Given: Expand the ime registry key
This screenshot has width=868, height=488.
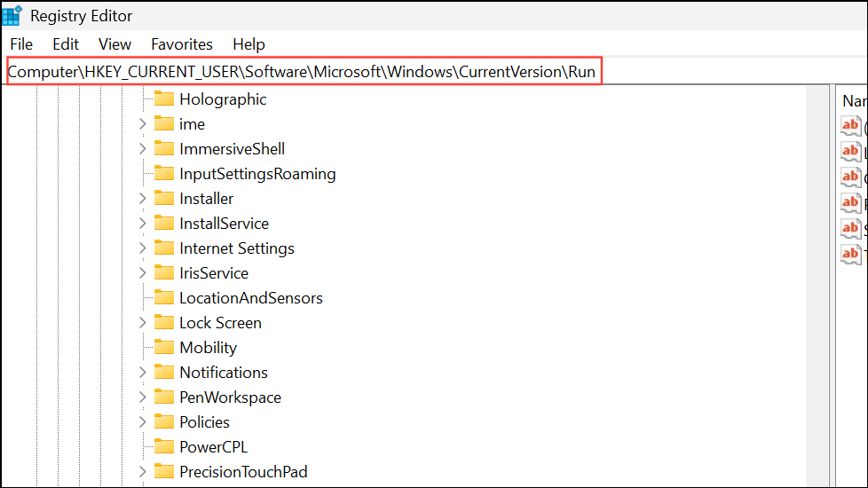Looking at the screenshot, I should point(142,124).
